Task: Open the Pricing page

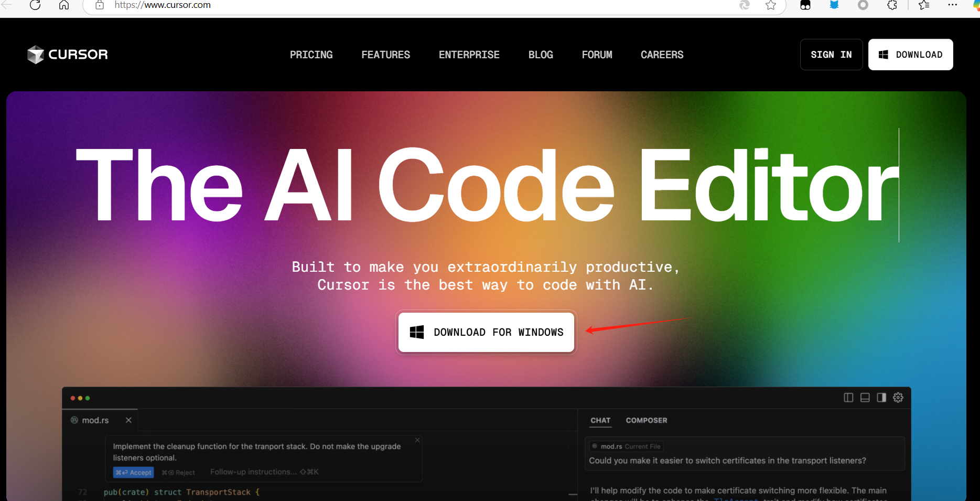Action: (311, 55)
